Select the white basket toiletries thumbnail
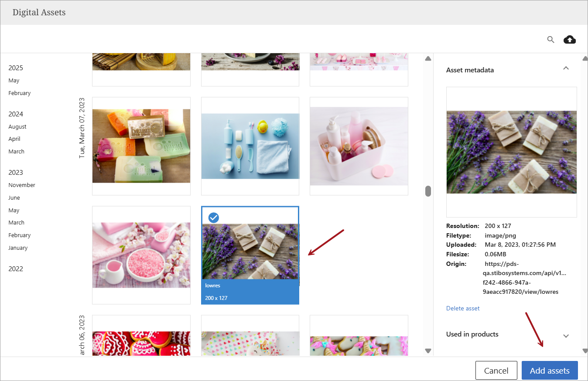 [359, 146]
